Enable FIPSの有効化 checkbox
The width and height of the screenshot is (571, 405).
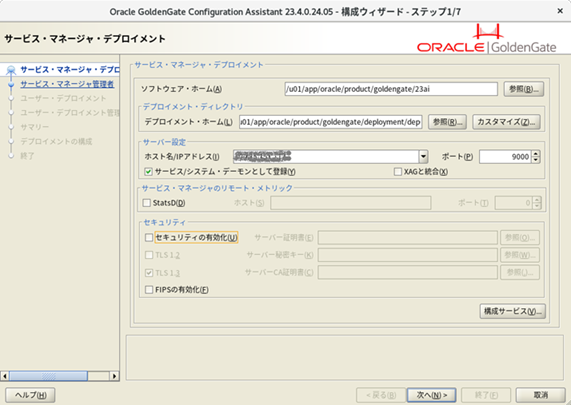tap(149, 290)
